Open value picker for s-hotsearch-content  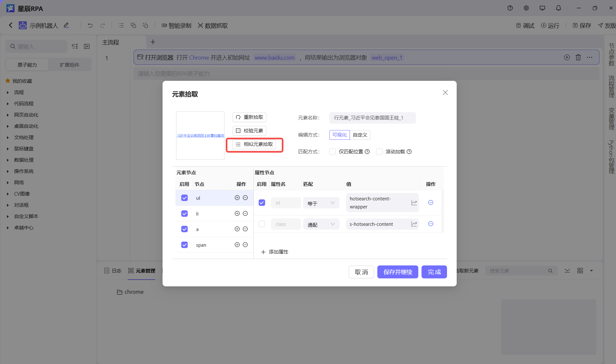(414, 224)
